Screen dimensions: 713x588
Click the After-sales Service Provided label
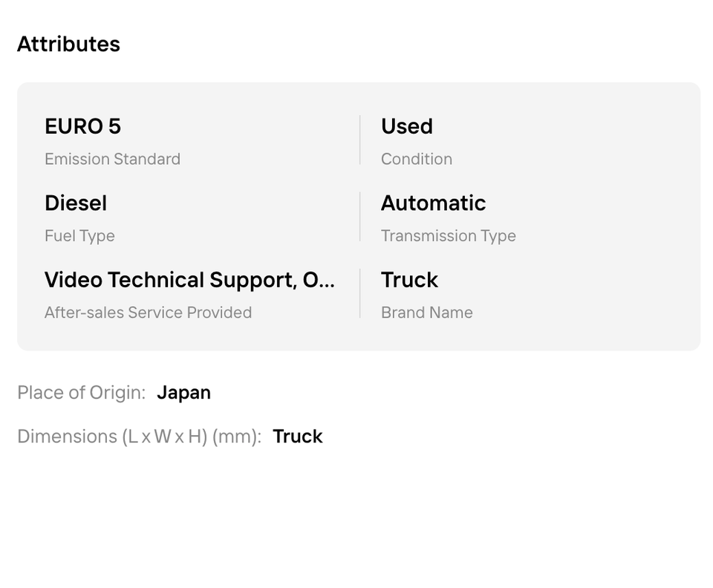click(148, 313)
